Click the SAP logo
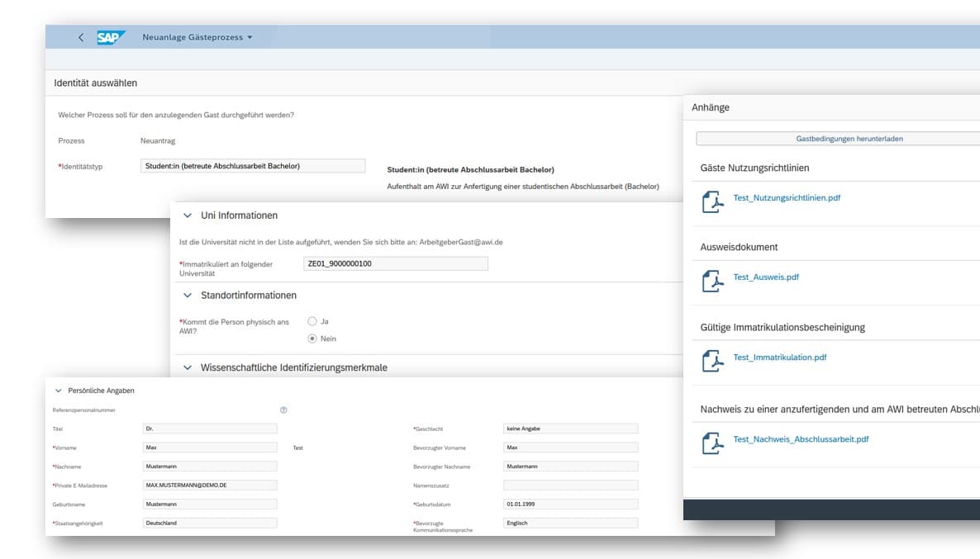The width and height of the screenshot is (980, 559). (x=110, y=37)
